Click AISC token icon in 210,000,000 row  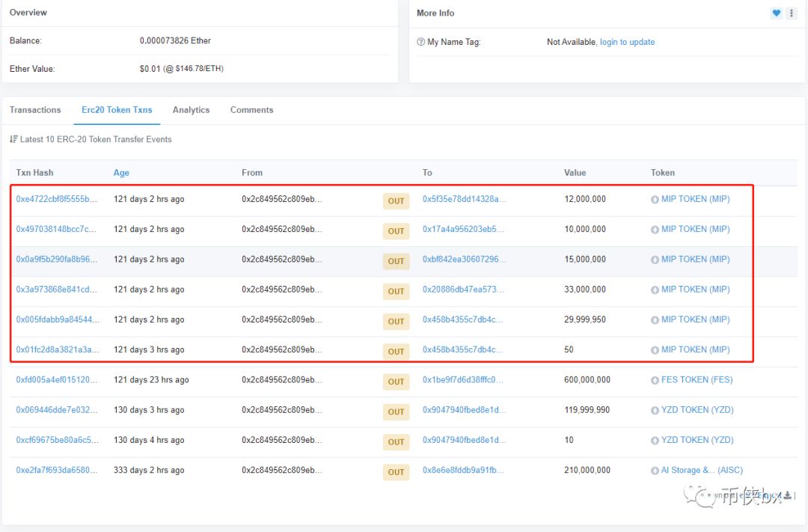point(655,471)
